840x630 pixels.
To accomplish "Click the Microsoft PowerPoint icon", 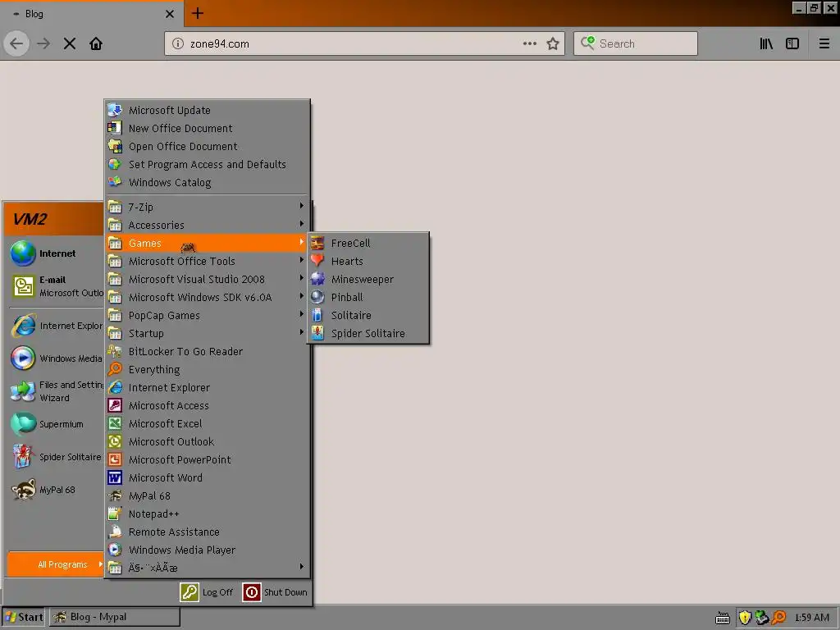I will click(115, 459).
